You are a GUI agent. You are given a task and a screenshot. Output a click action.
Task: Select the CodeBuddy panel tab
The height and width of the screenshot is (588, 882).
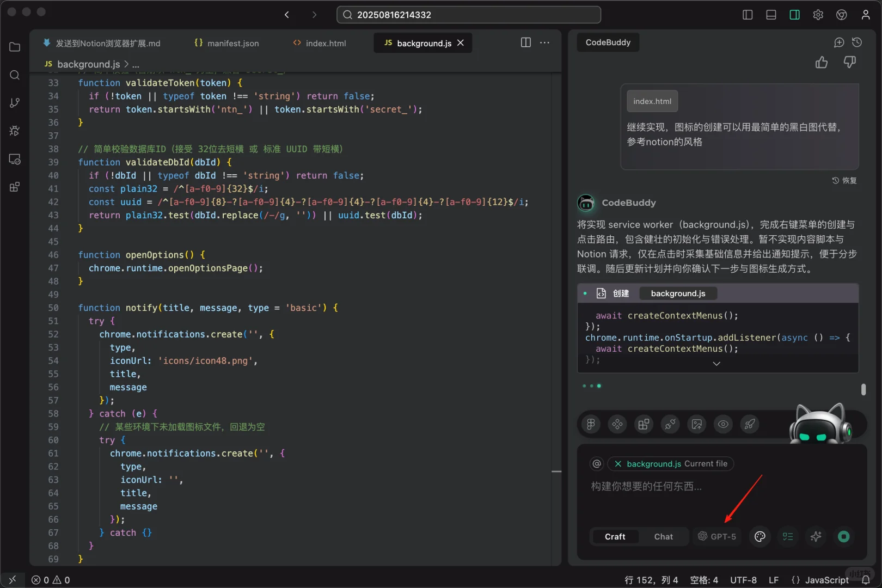point(608,42)
